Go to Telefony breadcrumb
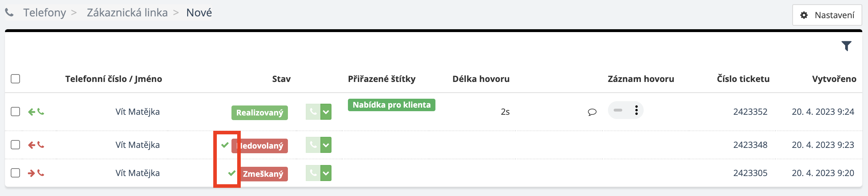 coord(45,13)
